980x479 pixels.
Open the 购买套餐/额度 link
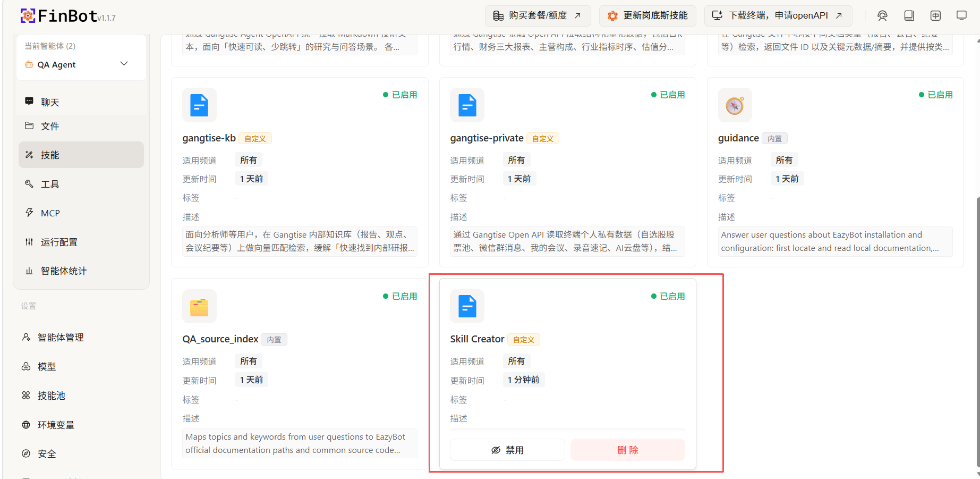(537, 15)
